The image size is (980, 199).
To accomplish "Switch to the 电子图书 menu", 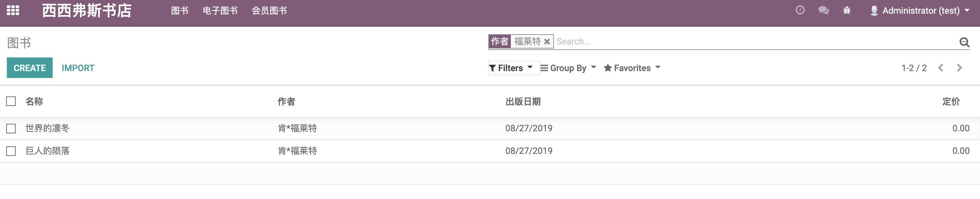I will coord(221,10).
